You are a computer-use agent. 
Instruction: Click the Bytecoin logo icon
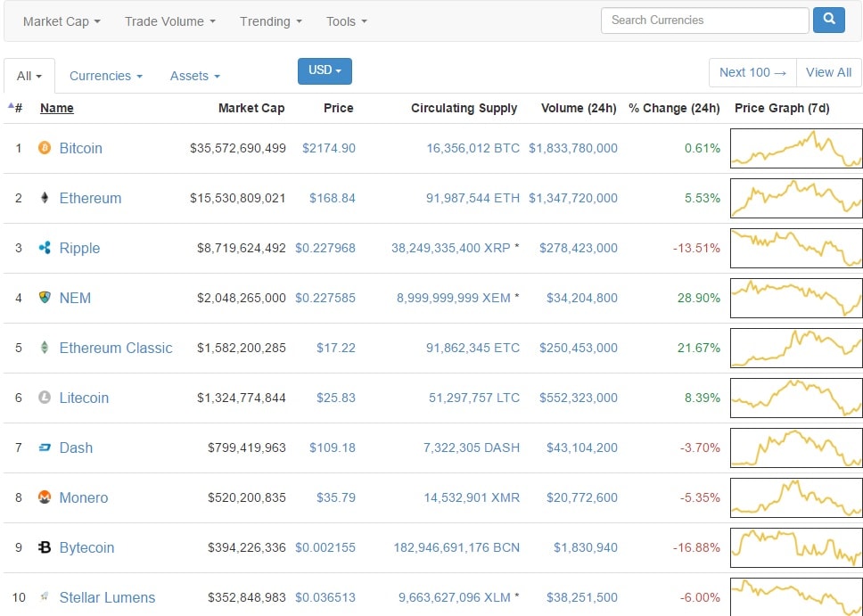(45, 547)
